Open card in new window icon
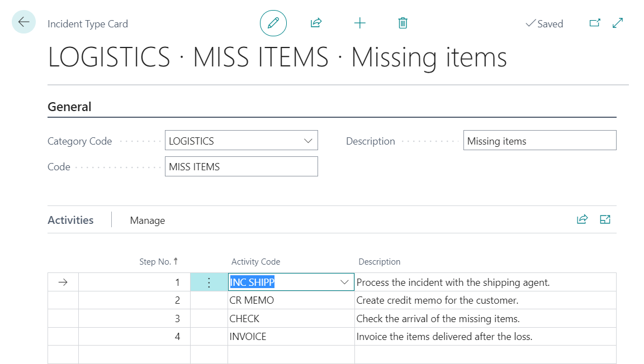 click(x=595, y=23)
